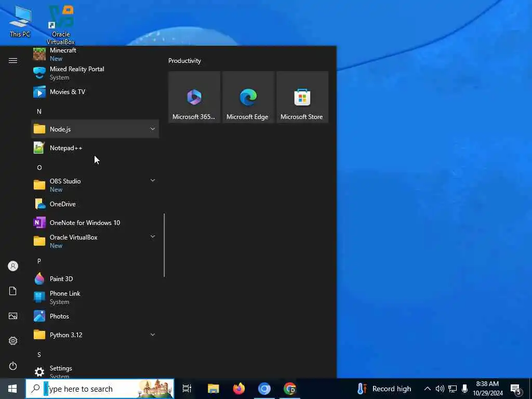
Task: Launch Notepad++ from the list
Action: point(95,148)
